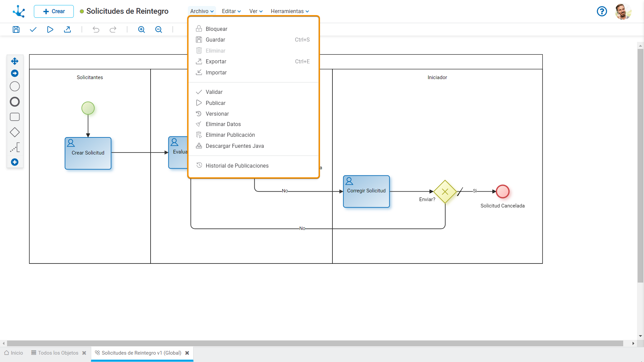Click the Solicitantes lane label
This screenshot has height=362, width=644.
90,77
